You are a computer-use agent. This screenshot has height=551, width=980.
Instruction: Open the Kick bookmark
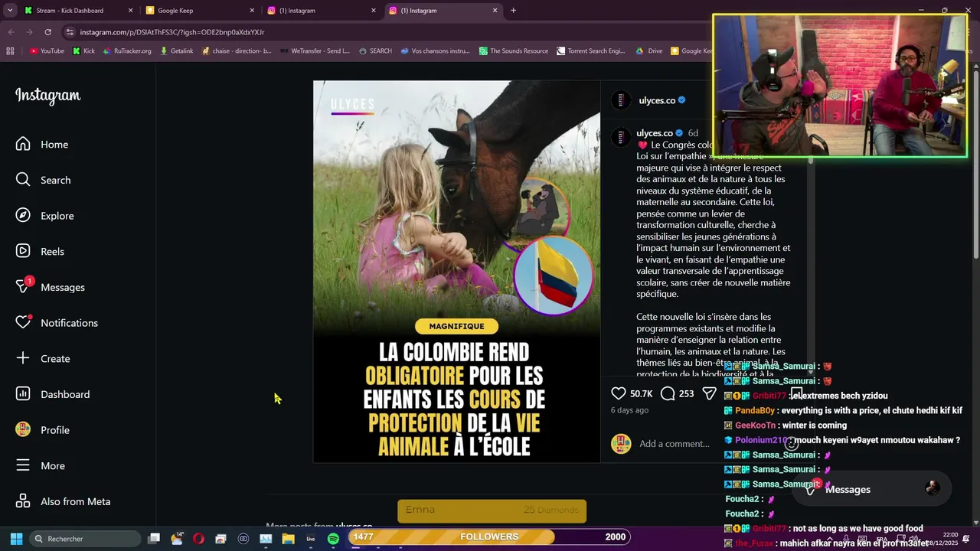pos(83,51)
